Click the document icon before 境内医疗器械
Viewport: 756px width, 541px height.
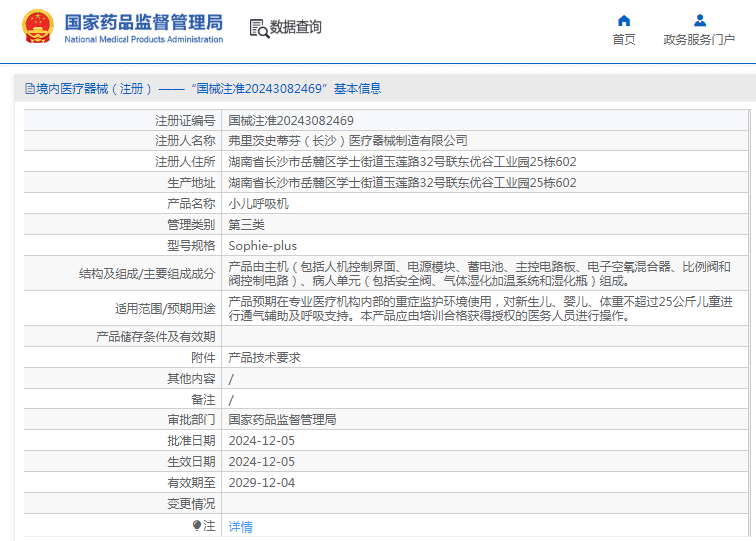pyautogui.click(x=29, y=88)
